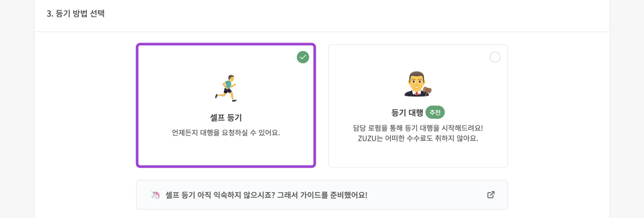Viewport: 644px width, 218px height.
Task: Open guide via external link icon
Action: click(490, 195)
